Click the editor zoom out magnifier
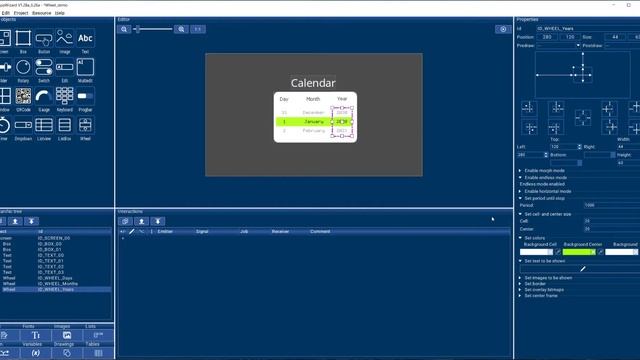 (124, 29)
